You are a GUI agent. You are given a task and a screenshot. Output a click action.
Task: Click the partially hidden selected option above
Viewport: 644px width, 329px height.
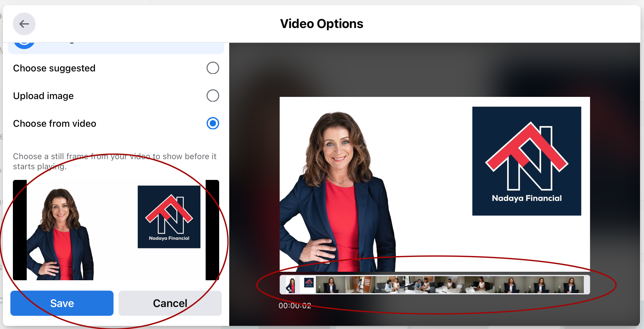116,48
